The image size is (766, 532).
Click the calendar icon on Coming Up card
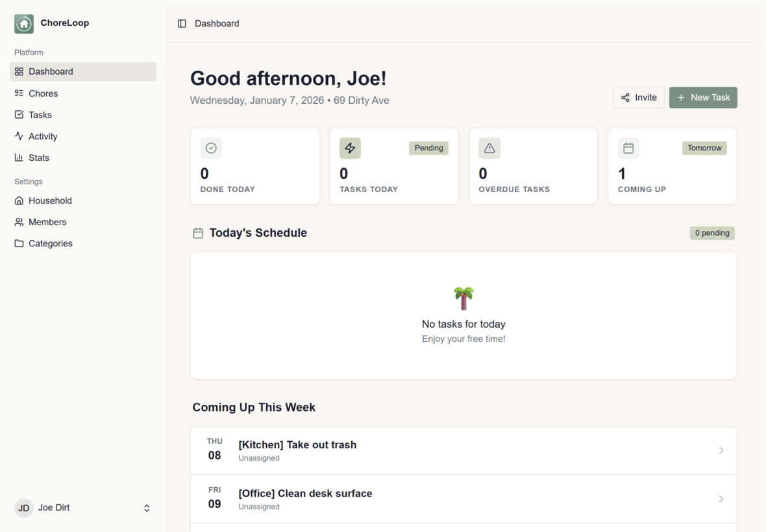[x=629, y=148]
